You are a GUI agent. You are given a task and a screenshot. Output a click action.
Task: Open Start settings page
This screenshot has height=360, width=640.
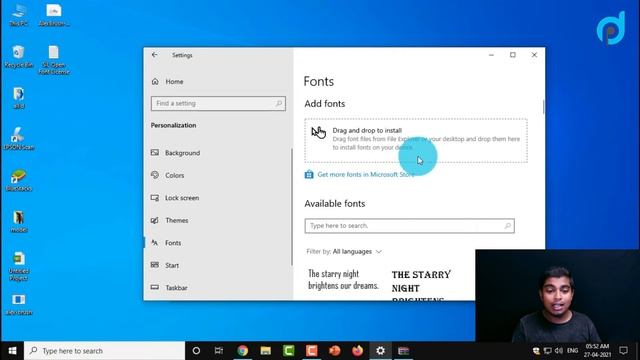(172, 265)
